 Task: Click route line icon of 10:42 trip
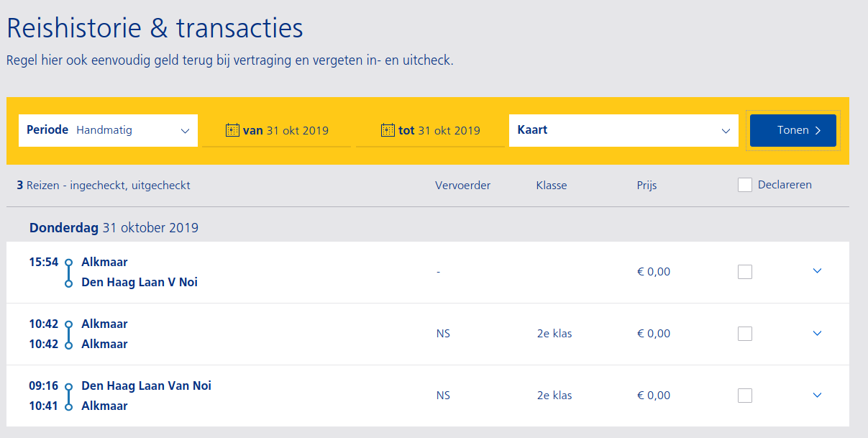click(68, 334)
